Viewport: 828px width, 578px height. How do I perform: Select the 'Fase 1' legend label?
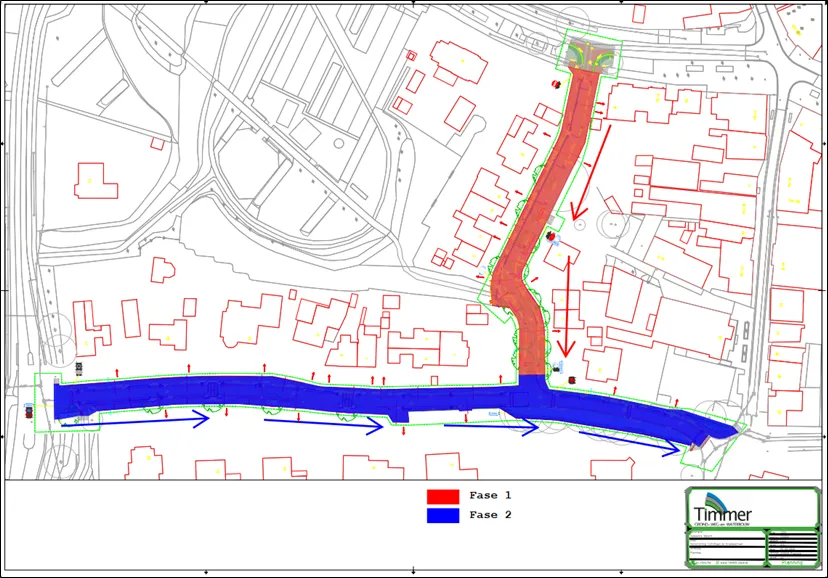click(x=490, y=496)
